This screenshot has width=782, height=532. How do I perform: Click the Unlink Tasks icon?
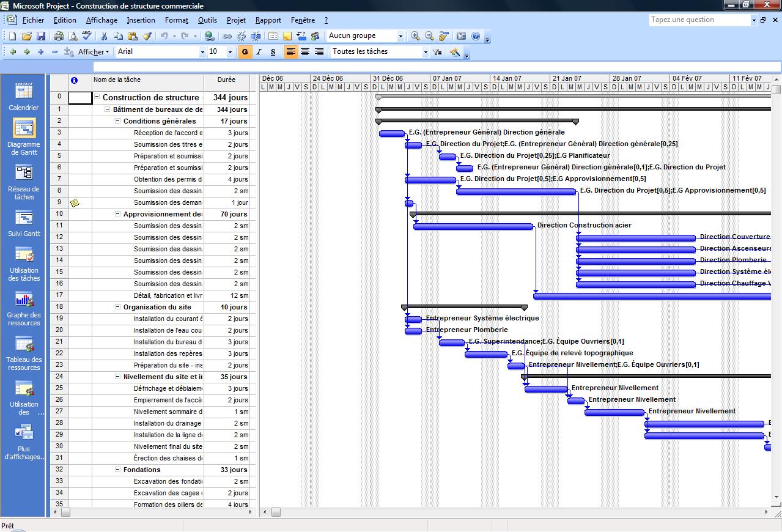click(x=242, y=36)
